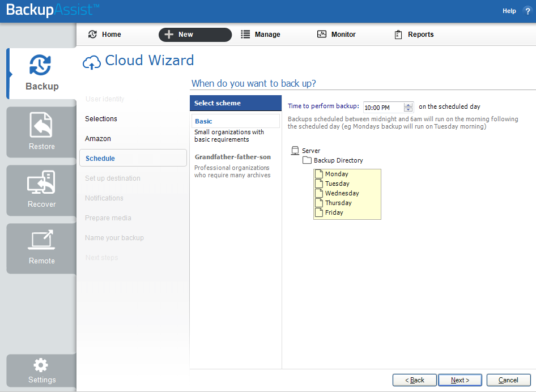
Task: Click the Friday file icon
Action: tap(319, 212)
